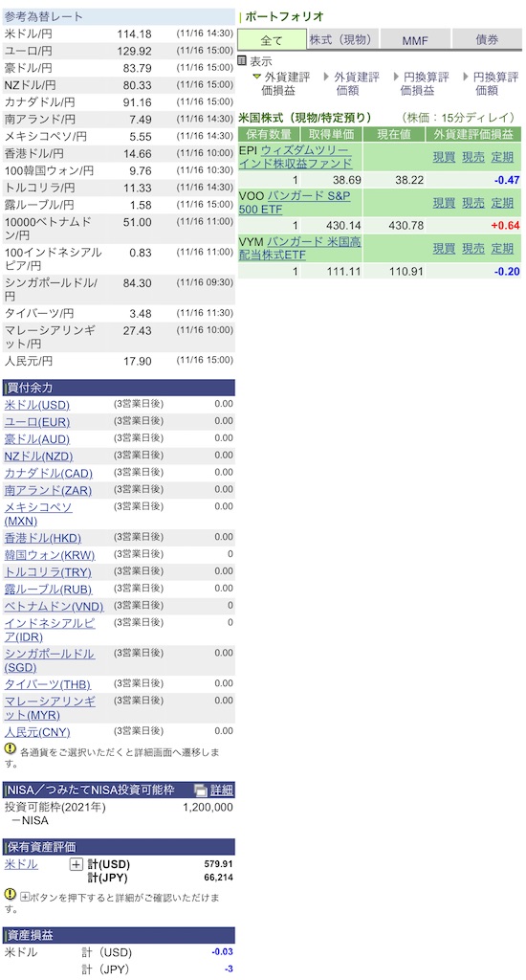Viewport: 526px width, 980px height.
Task: Open ベトナムドン(VND) buying power link
Action: 54,606
